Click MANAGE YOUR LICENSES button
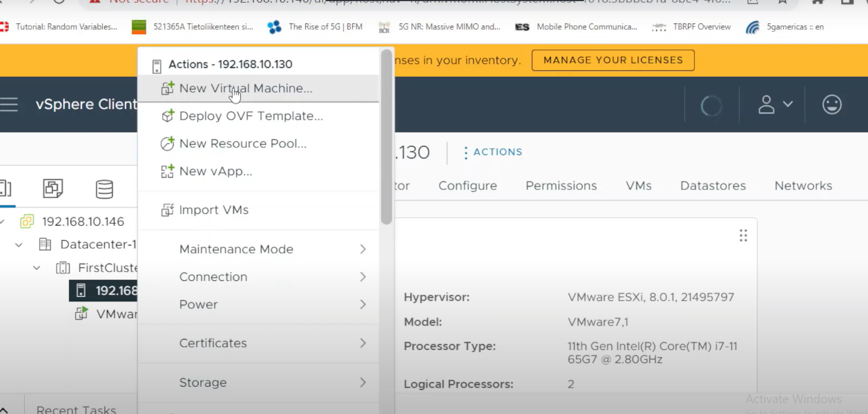868x414 pixels. click(613, 60)
